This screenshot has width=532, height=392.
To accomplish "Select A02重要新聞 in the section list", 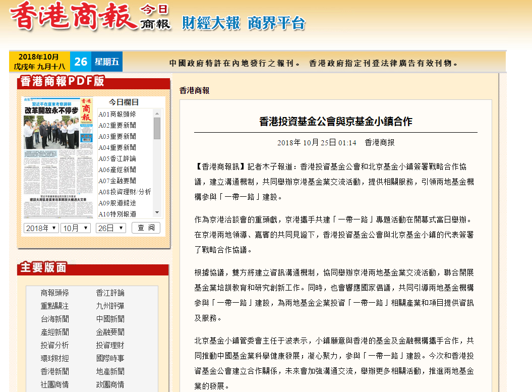I will coord(117,125).
